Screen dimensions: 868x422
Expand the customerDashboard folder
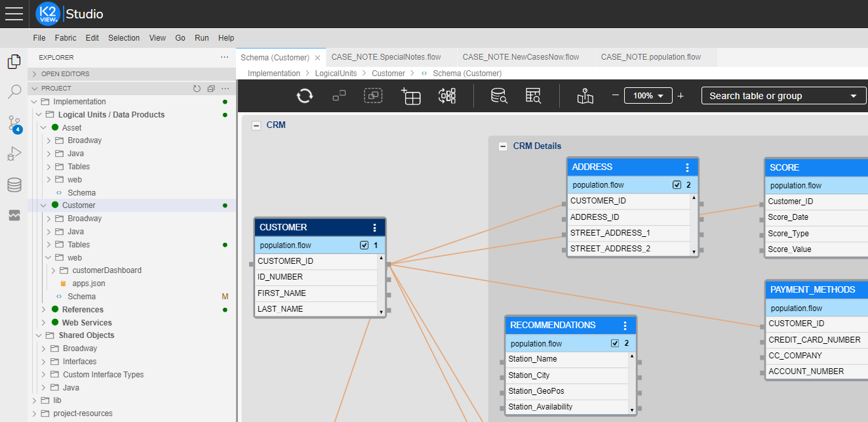tap(53, 270)
